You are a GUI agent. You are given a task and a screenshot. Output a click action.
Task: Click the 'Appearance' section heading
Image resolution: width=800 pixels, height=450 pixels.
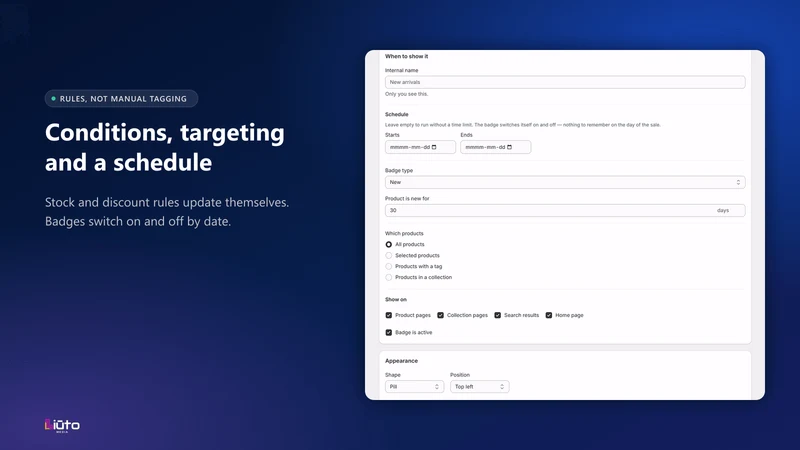401,361
